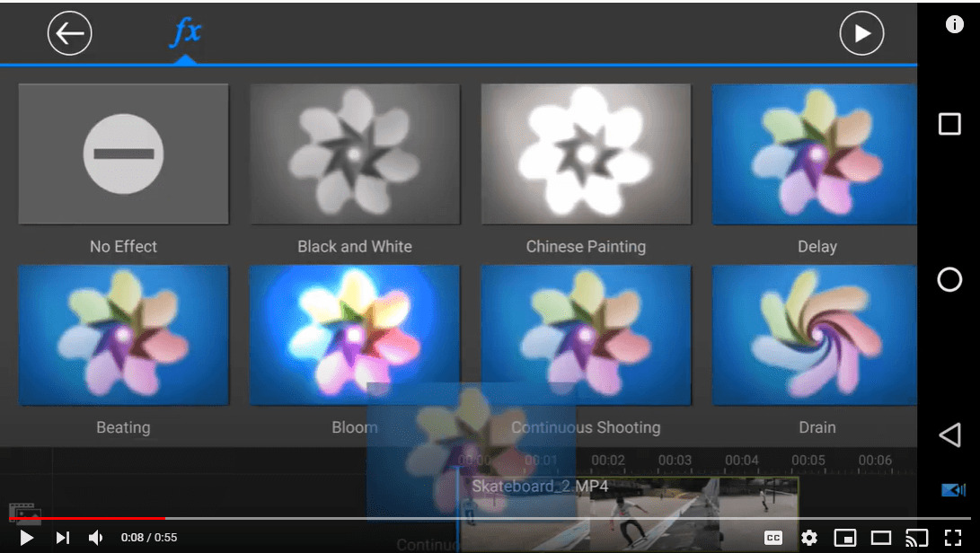Mute the video volume

tap(95, 538)
